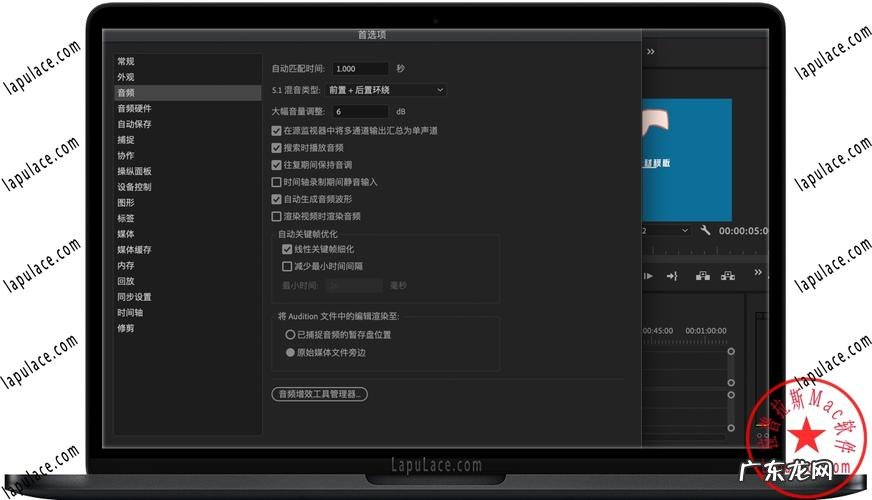Screen dimensions: 872x500
Task: Click the Lift button icon
Action: pos(702,276)
